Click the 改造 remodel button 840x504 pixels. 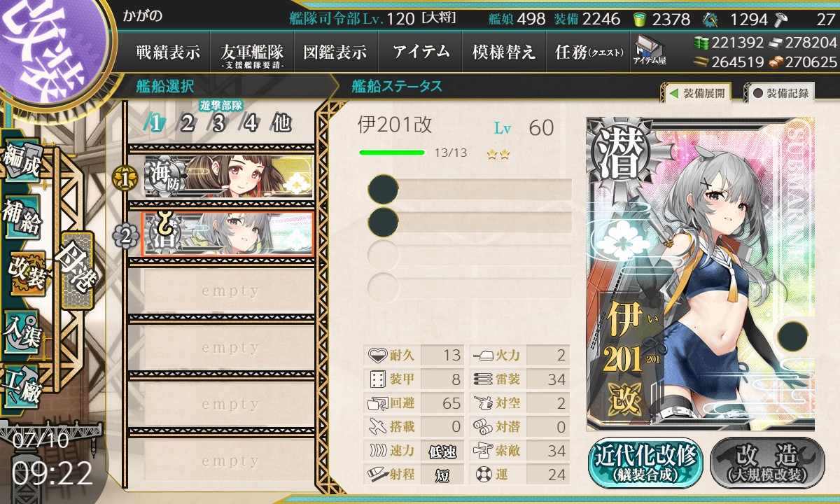[x=767, y=463]
